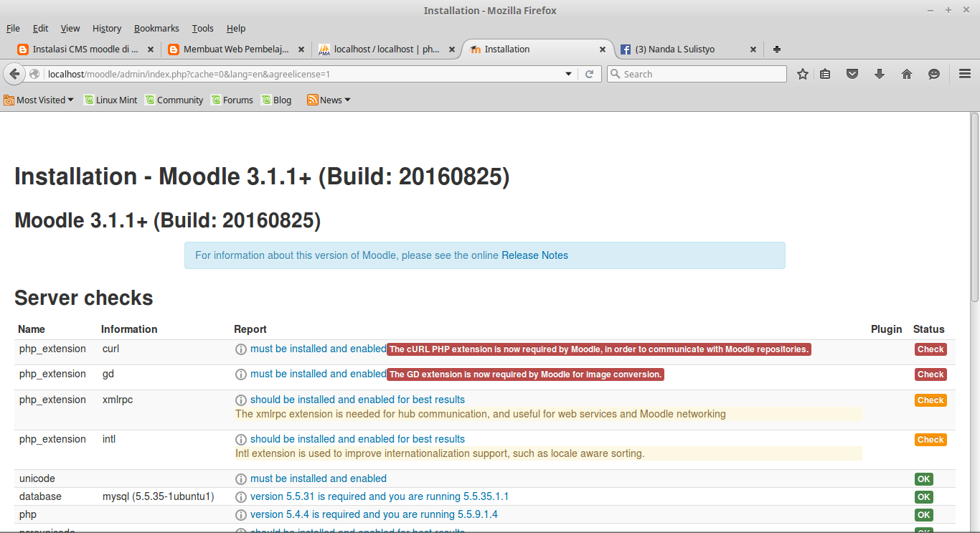980x533 pixels.
Task: Open the Most Visited bookmarks dropdown
Action: pos(39,100)
